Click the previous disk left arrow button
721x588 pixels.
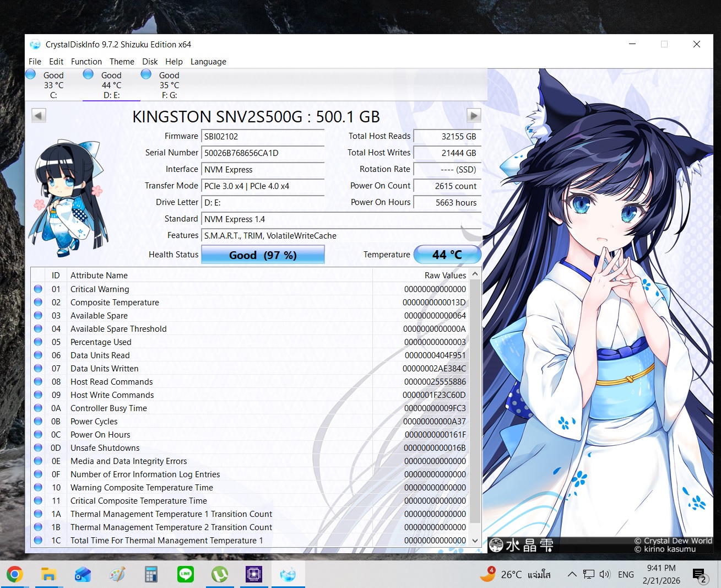coord(39,115)
